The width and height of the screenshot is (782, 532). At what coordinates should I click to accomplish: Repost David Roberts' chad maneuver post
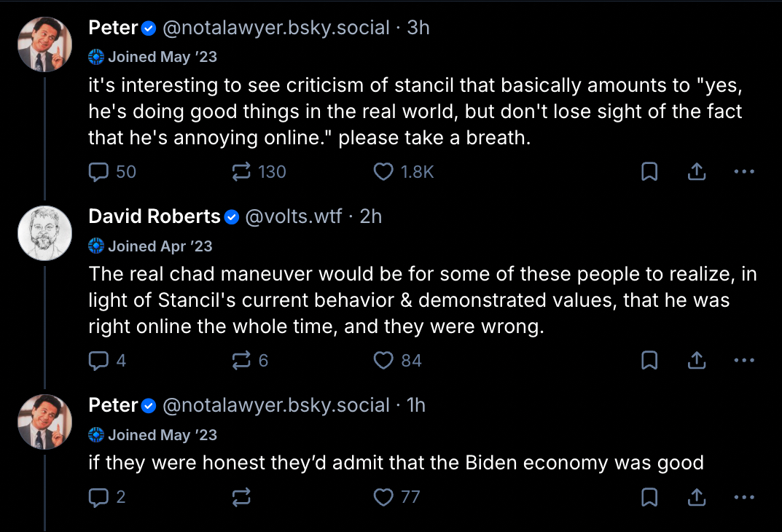(241, 360)
